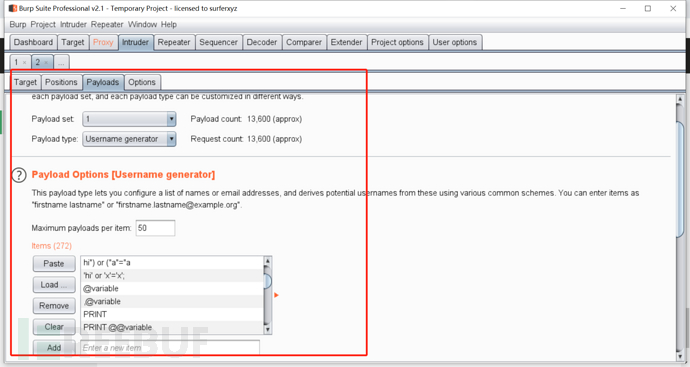
Task: Click the Clear button
Action: (54, 327)
